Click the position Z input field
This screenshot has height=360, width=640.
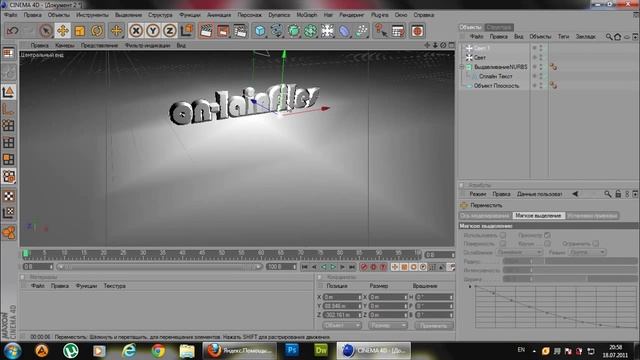[342, 315]
